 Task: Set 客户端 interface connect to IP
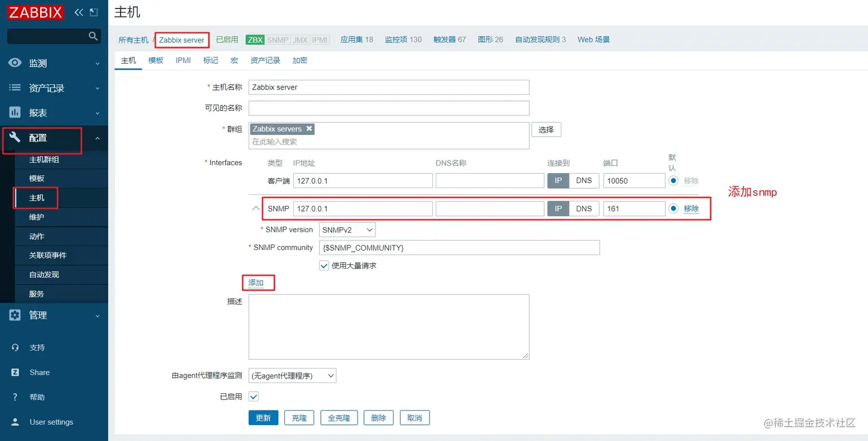(558, 181)
